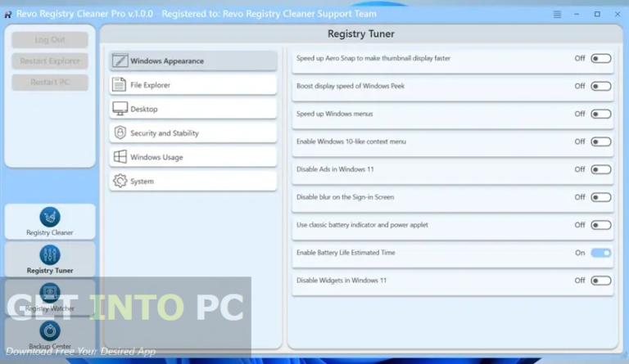Enable Windows 10-like context menu toggle
This screenshot has height=364, width=629.
click(x=600, y=142)
